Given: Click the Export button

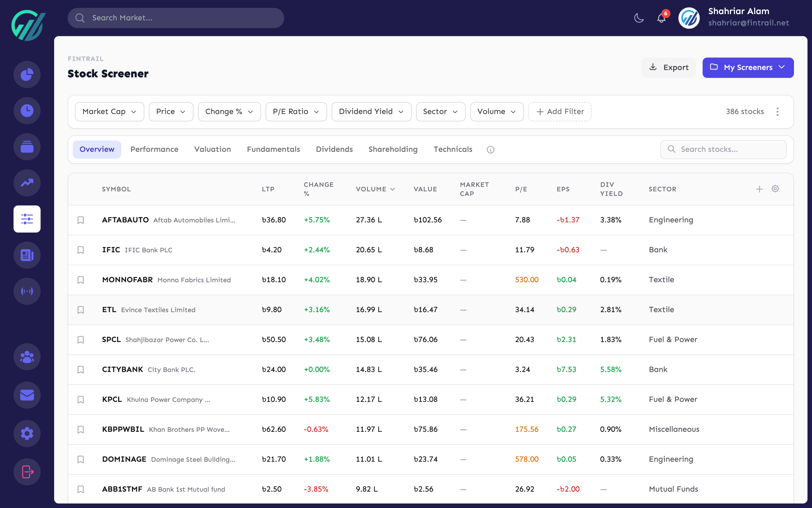Looking at the screenshot, I should click(x=668, y=67).
